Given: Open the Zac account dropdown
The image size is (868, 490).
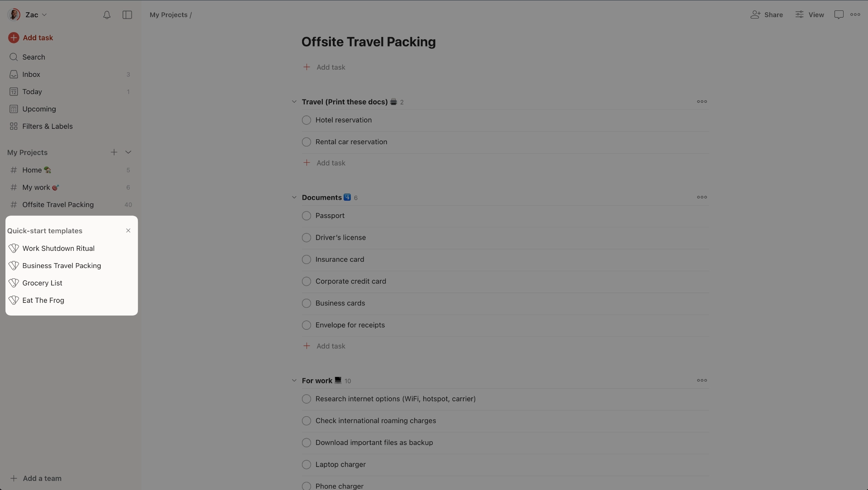Looking at the screenshot, I should point(28,15).
